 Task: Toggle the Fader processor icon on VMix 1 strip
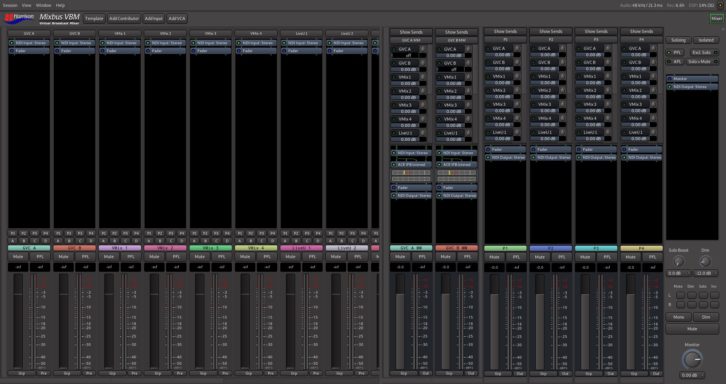click(x=102, y=50)
